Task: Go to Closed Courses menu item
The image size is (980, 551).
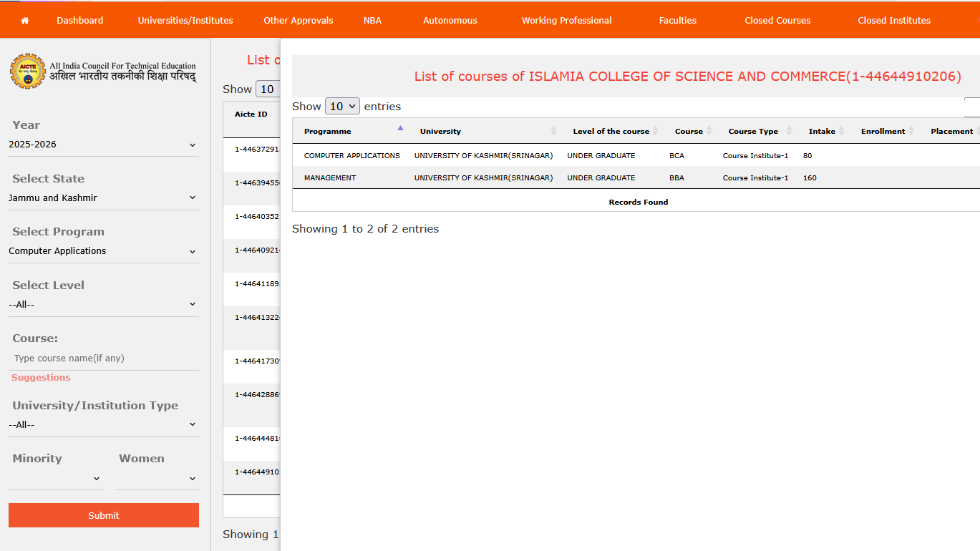Action: (x=777, y=21)
